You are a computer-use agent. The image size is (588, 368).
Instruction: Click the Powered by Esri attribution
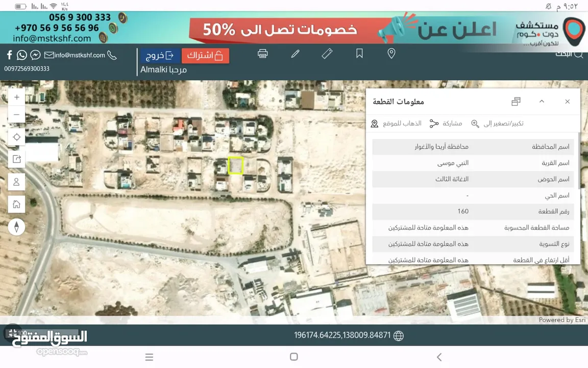[562, 320]
